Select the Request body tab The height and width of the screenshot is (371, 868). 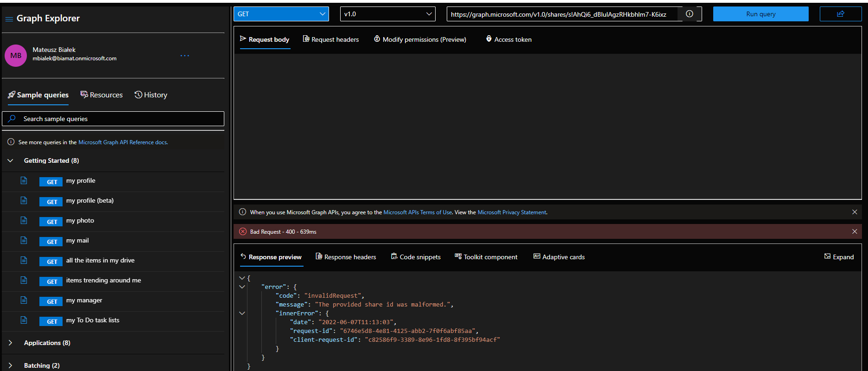(265, 39)
